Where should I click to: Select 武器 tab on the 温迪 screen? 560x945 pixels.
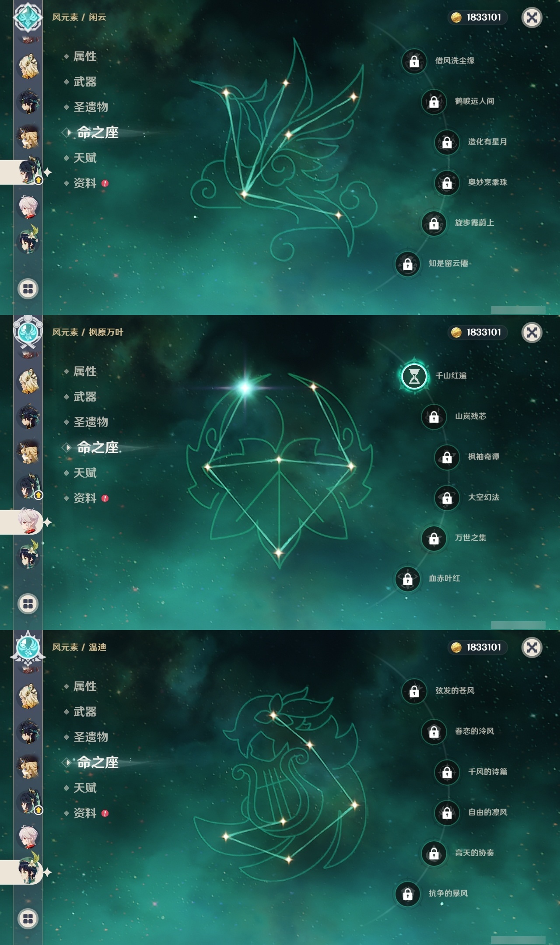(85, 712)
